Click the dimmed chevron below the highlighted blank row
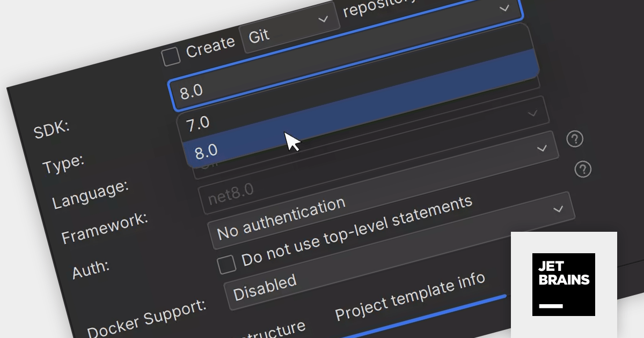The image size is (644, 338). click(532, 113)
